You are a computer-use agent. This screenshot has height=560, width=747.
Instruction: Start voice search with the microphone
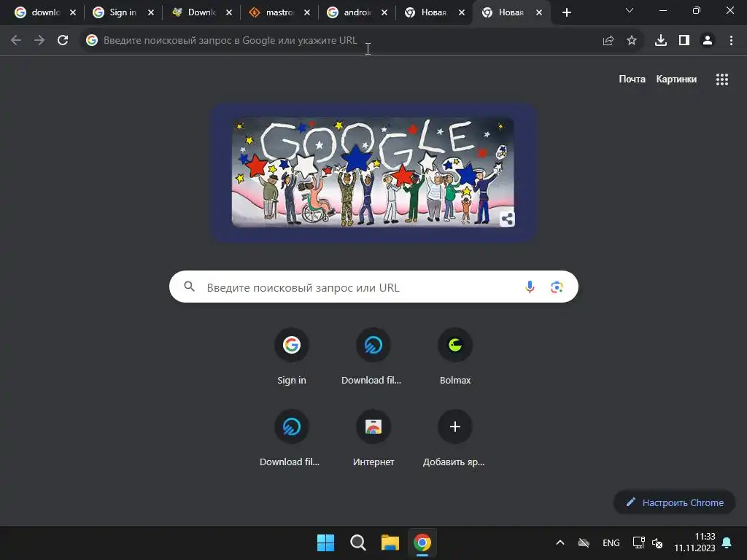[530, 287]
